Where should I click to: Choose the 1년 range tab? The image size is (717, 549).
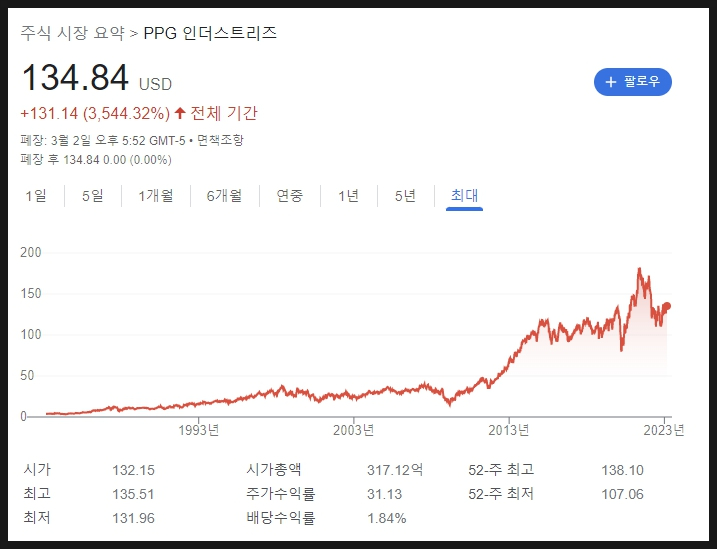click(x=349, y=196)
